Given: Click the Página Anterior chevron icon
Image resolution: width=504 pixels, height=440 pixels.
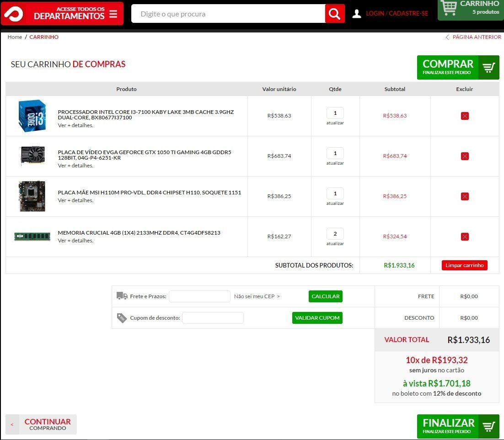Looking at the screenshot, I should (447, 38).
